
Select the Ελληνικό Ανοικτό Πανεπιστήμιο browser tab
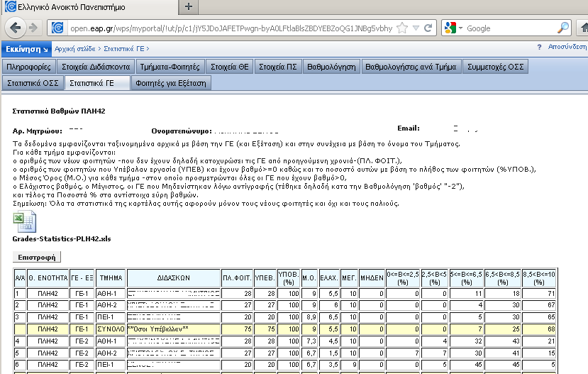pos(90,7)
